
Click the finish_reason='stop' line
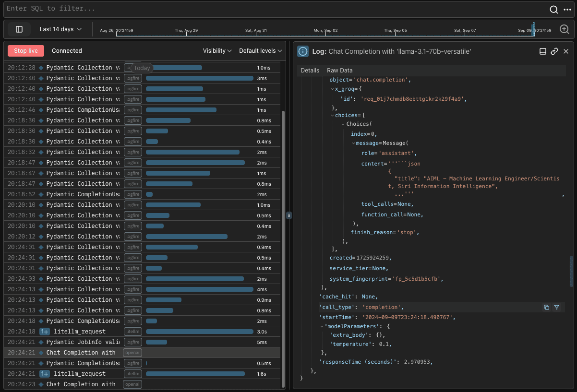[385, 232]
